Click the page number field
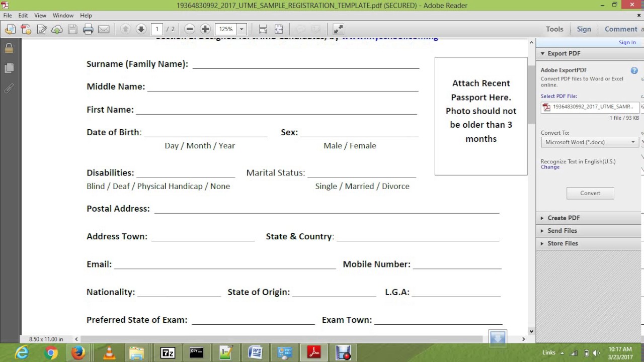The image size is (644, 362). pyautogui.click(x=157, y=29)
